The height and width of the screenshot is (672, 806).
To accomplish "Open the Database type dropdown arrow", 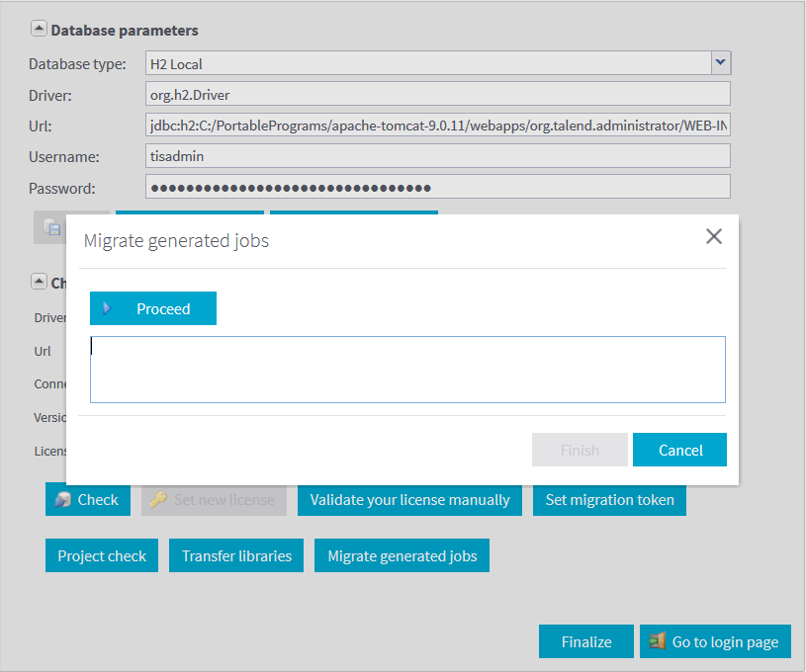I will click(721, 63).
